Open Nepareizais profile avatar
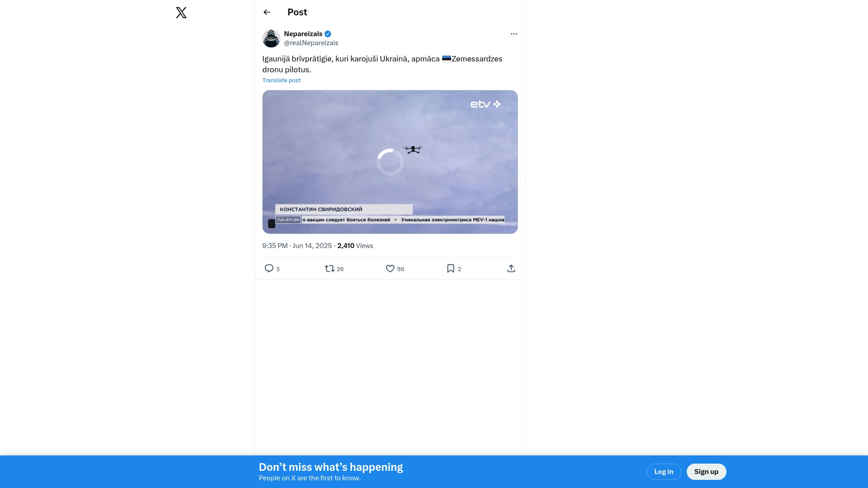 (271, 38)
